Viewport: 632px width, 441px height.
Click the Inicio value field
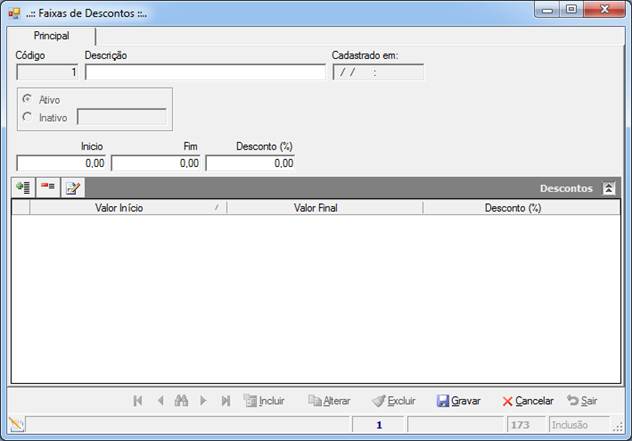coord(61,163)
